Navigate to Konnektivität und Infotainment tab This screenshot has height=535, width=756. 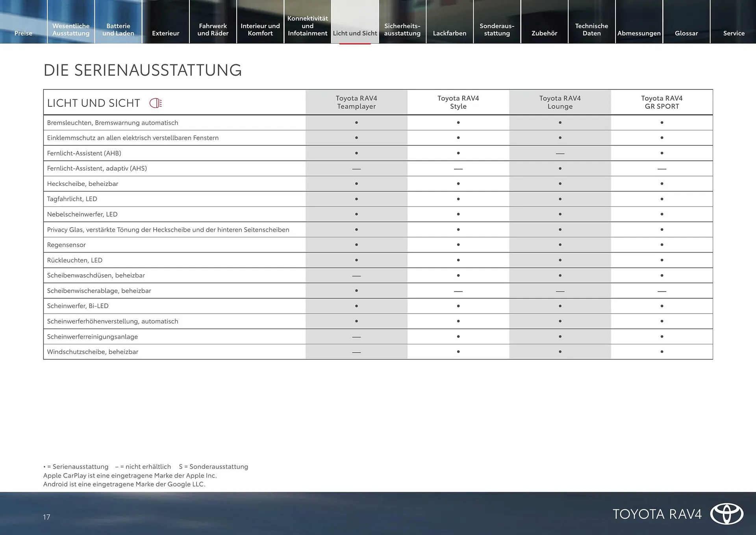pos(308,26)
